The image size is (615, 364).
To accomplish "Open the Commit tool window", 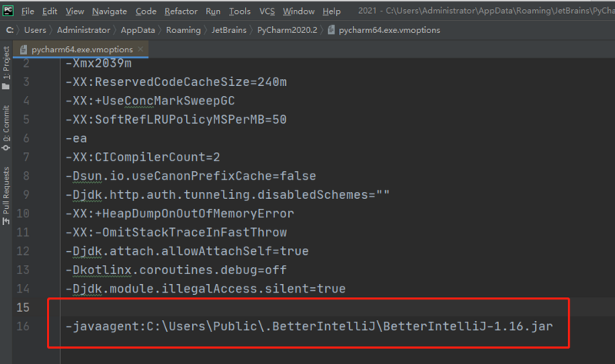I will [6, 128].
